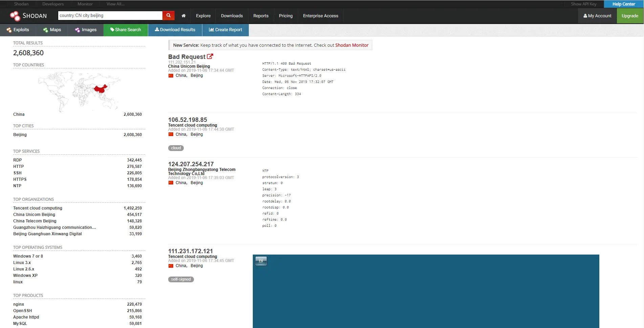Open the Reports menu item
Image resolution: width=644 pixels, height=328 pixels.
pyautogui.click(x=261, y=16)
